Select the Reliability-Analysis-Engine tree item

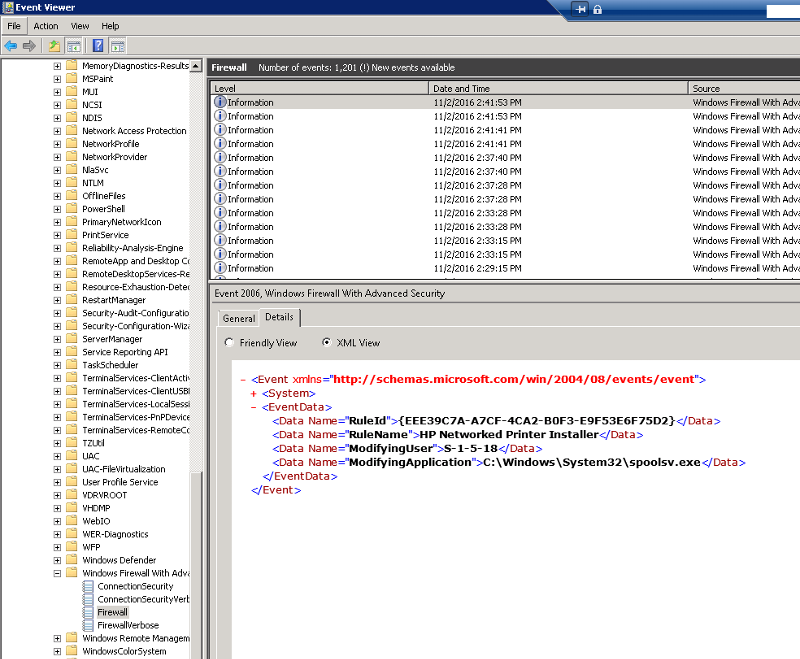click(133, 248)
